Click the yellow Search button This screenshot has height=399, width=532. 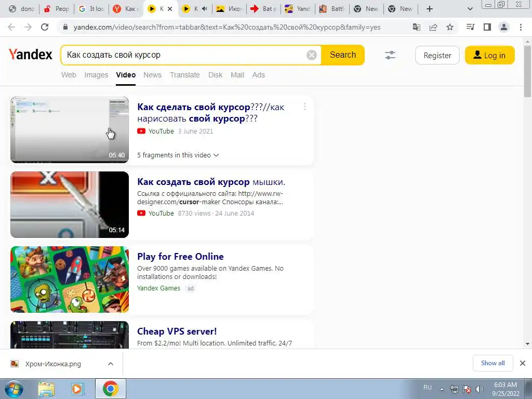click(x=343, y=55)
